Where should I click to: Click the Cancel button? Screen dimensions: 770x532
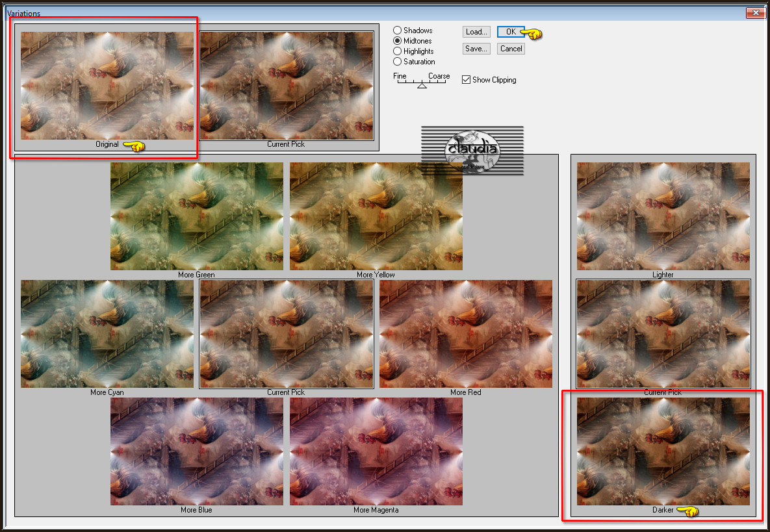tap(511, 49)
